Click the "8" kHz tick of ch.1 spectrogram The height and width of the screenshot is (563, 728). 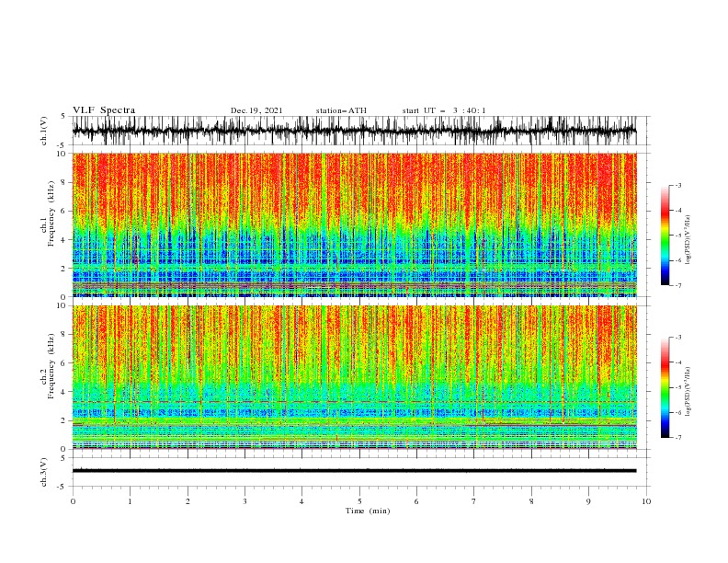click(64, 182)
